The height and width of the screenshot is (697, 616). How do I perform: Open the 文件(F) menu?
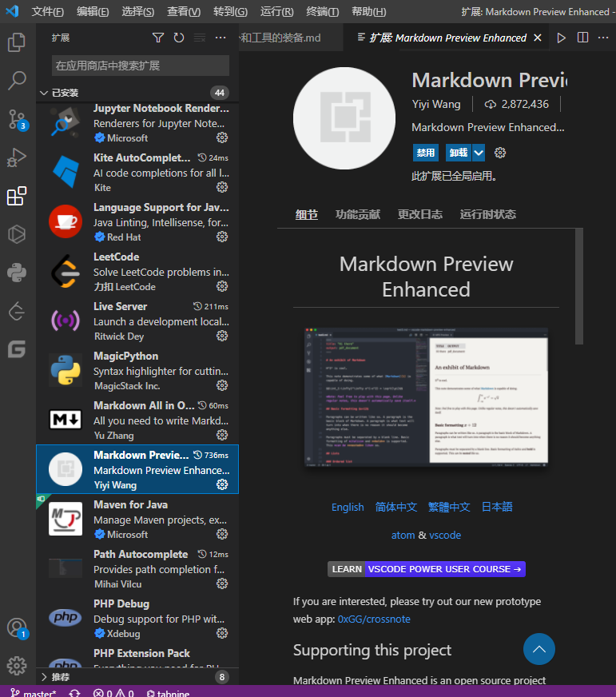[48, 11]
